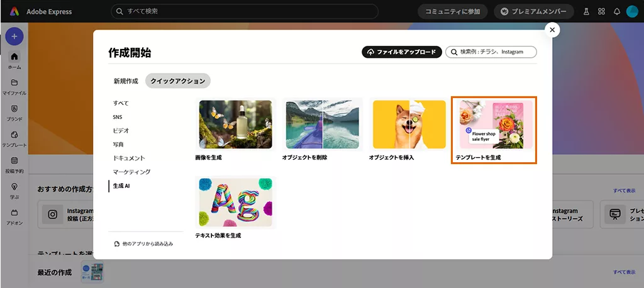This screenshot has width=644, height=288.
Task: Open the notifications bell icon
Action: (x=616, y=11)
